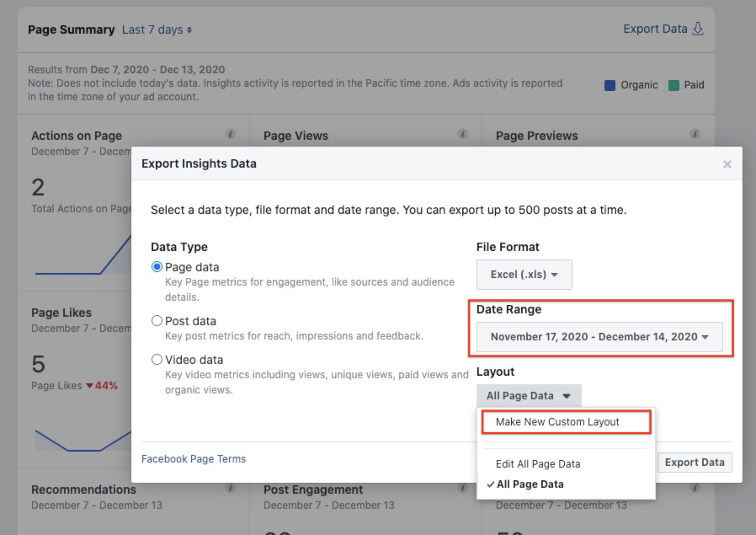Click the download icon beside Export Data
Viewport: 756px width, 535px height.
click(x=698, y=29)
